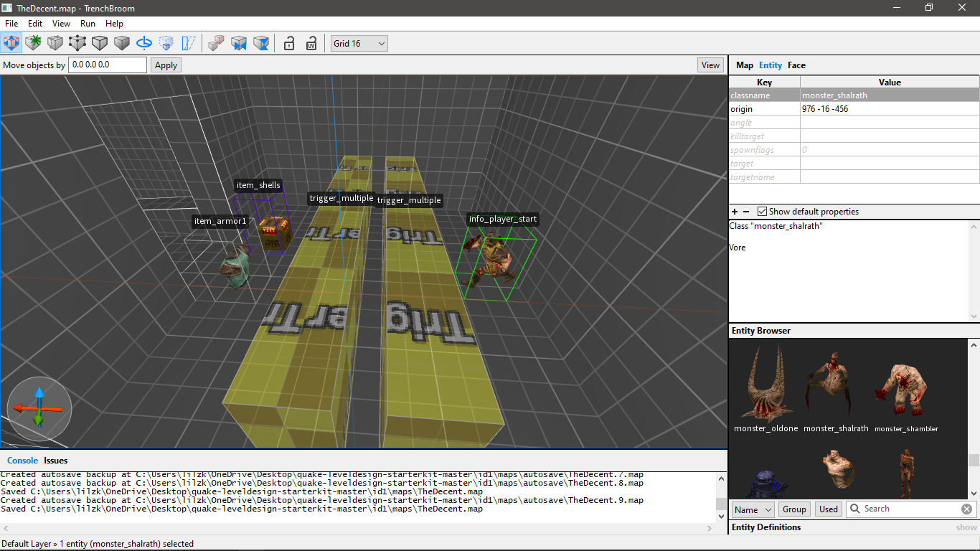Add a property with the plus button
The height and width of the screenshot is (551, 980).
click(x=735, y=212)
